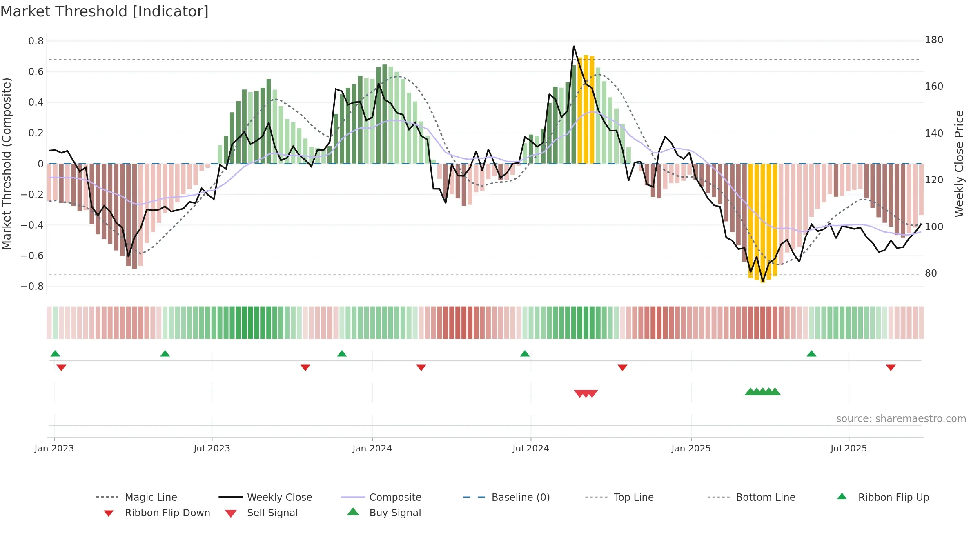
Task: Click the Ribbon Flip Up legend triangle icon
Action: [x=842, y=496]
